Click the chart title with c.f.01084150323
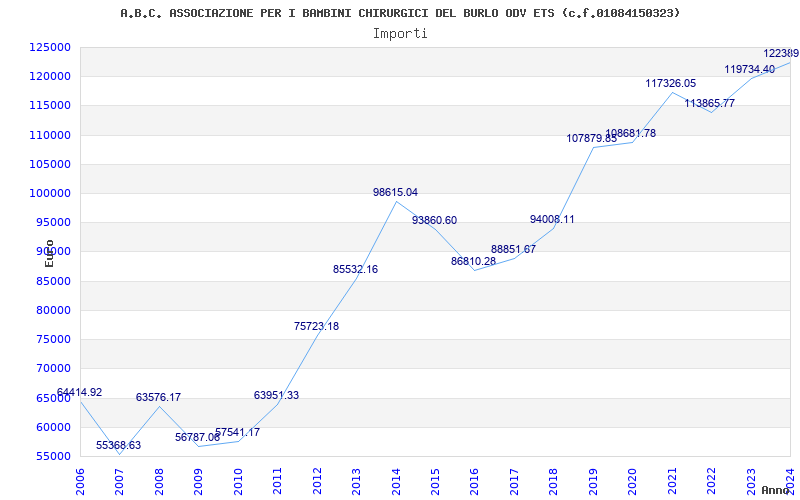The image size is (800, 500). click(x=400, y=13)
